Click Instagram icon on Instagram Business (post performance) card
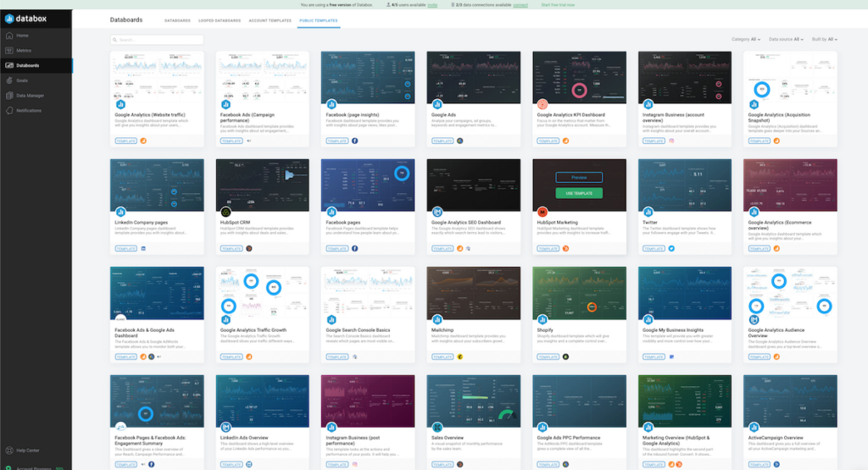The width and height of the screenshot is (868, 470). (355, 464)
